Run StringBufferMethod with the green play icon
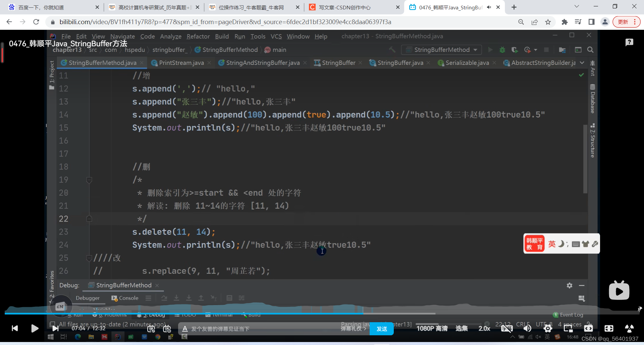 coord(490,50)
